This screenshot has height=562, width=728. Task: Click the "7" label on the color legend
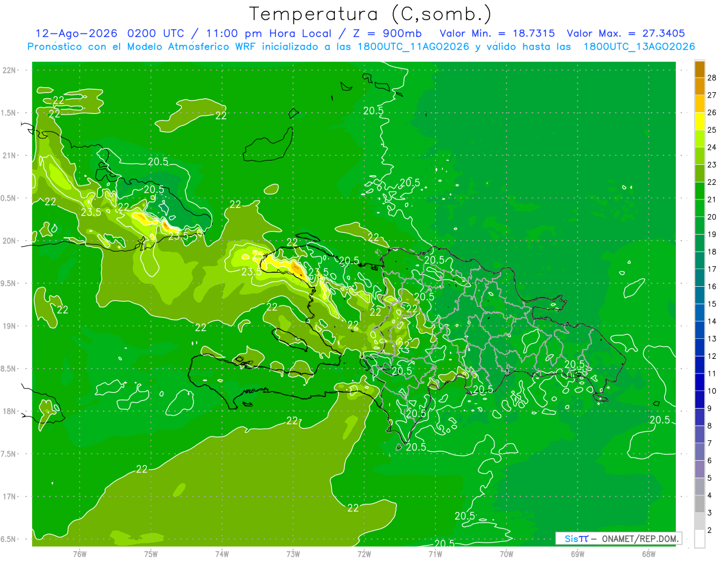[x=710, y=443]
